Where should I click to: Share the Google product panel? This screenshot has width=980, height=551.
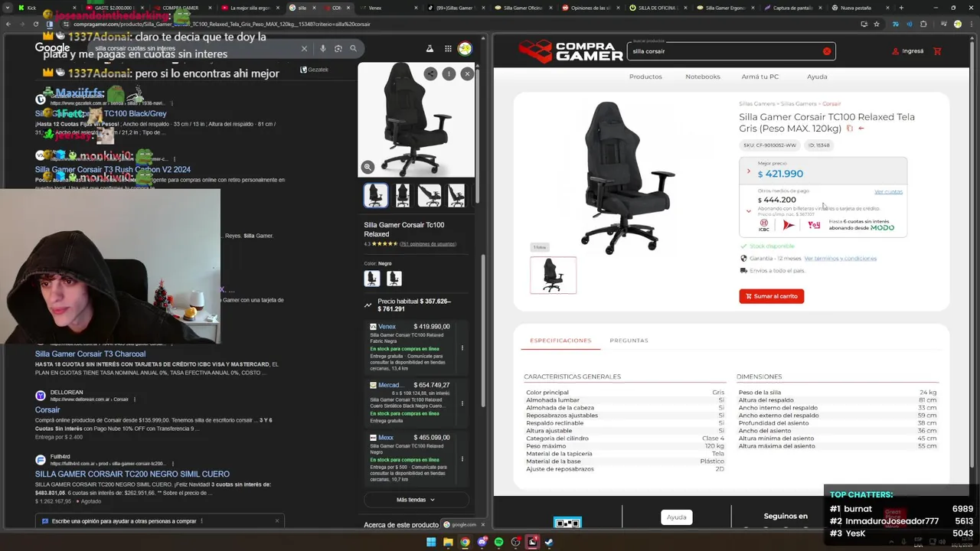pos(431,73)
